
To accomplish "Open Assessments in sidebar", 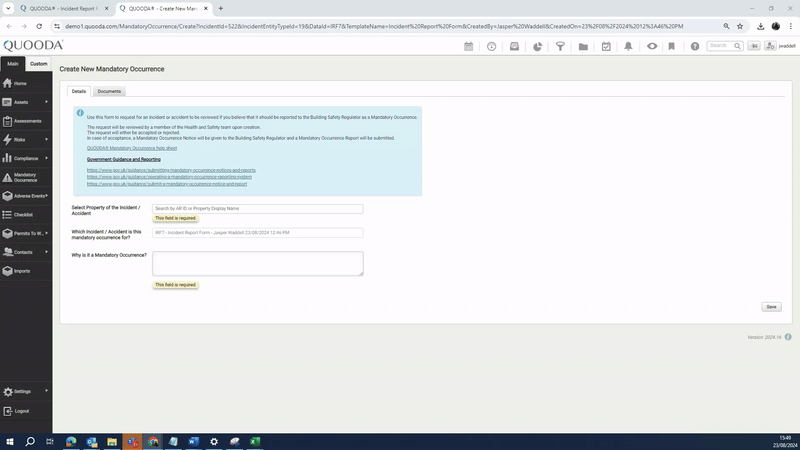I will [26, 121].
